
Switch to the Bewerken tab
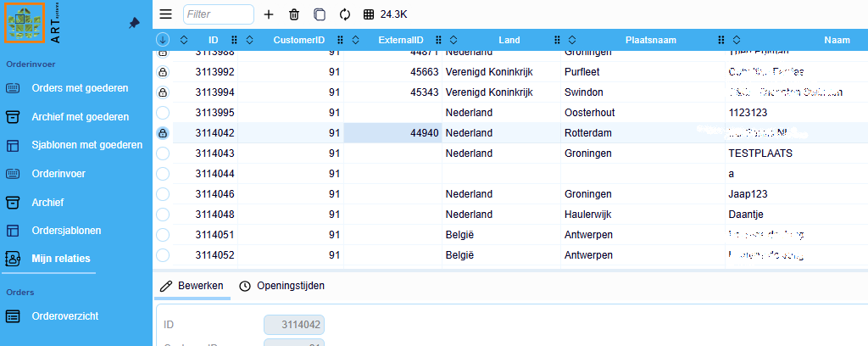click(x=192, y=286)
